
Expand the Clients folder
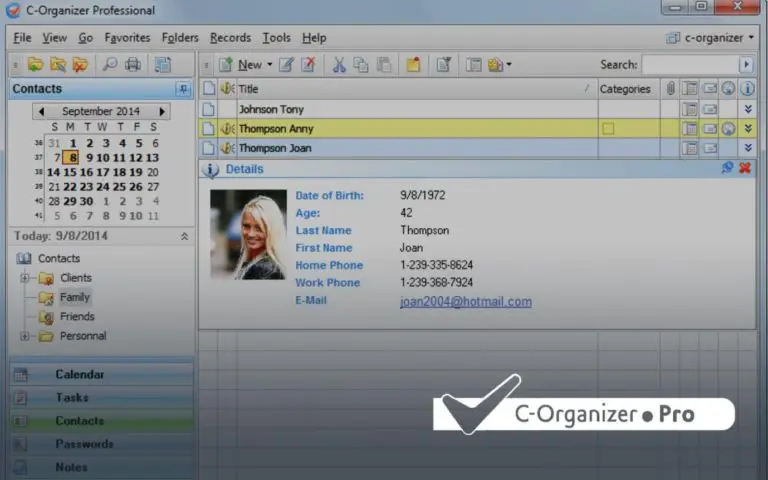tap(24, 278)
